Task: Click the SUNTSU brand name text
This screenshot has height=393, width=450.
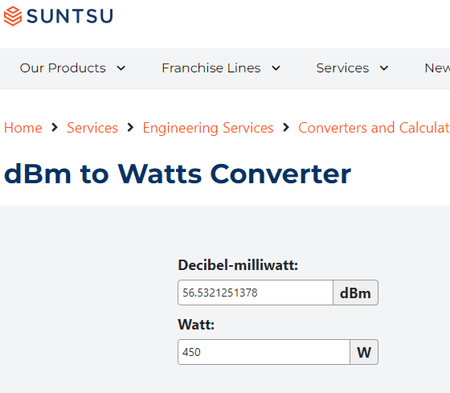Action: [70, 16]
